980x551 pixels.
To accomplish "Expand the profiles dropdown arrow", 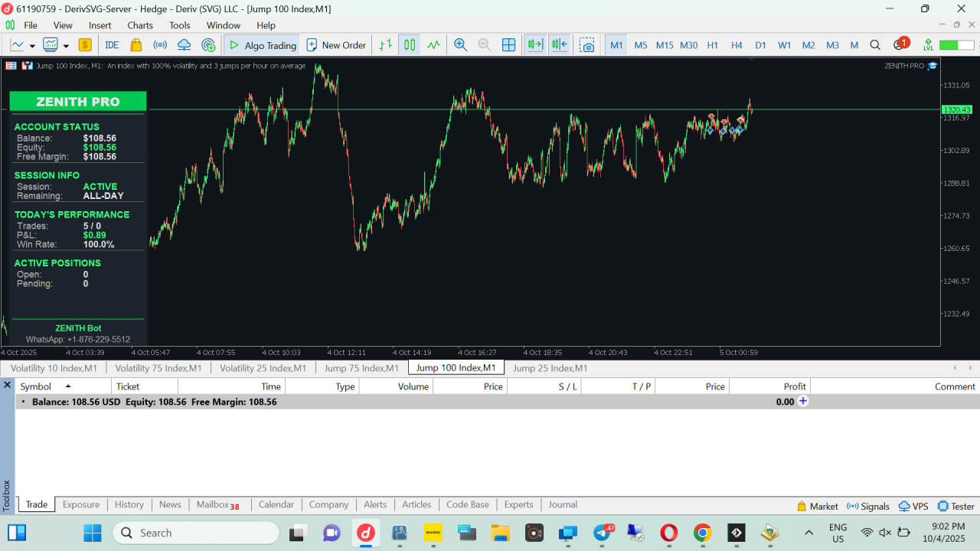I will 66,46.
